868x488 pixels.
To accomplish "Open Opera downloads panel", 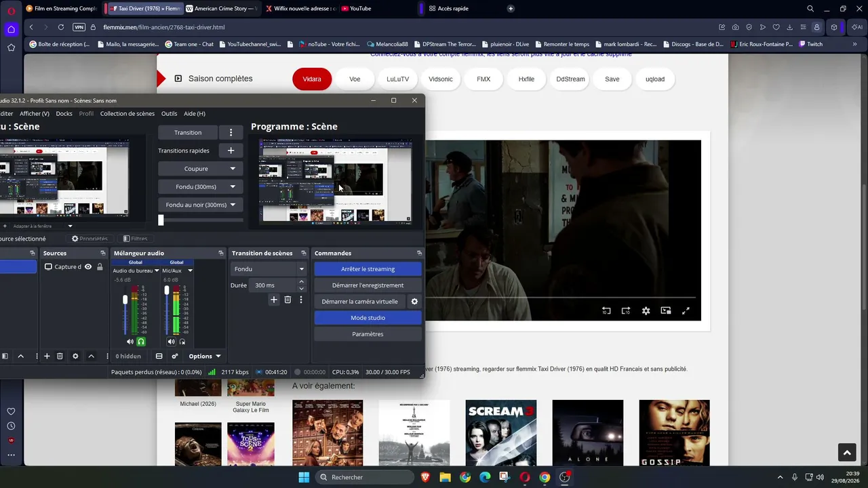I will coord(789,27).
